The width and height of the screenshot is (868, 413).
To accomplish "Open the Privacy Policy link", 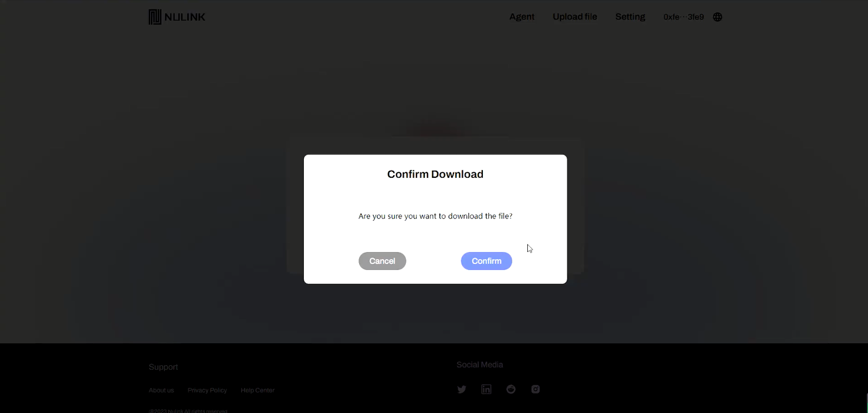I will pyautogui.click(x=207, y=390).
